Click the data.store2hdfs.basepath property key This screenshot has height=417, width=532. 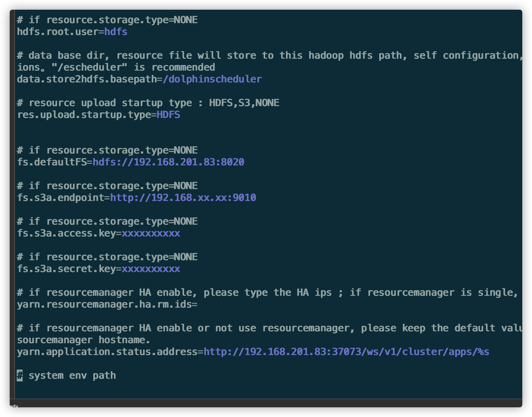(87, 79)
